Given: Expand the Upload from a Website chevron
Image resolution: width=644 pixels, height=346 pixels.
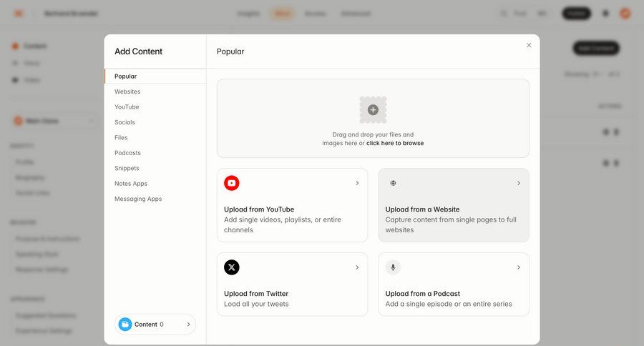Looking at the screenshot, I should point(519,183).
